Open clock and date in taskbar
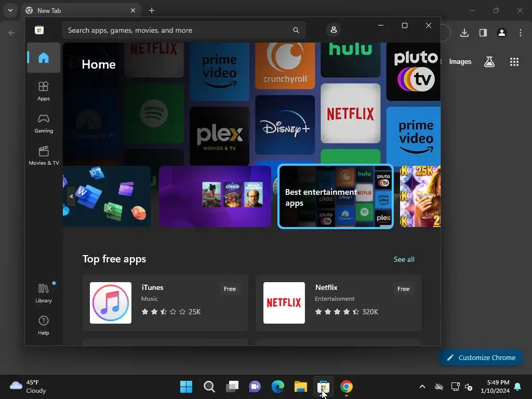532x399 pixels. tap(495, 387)
